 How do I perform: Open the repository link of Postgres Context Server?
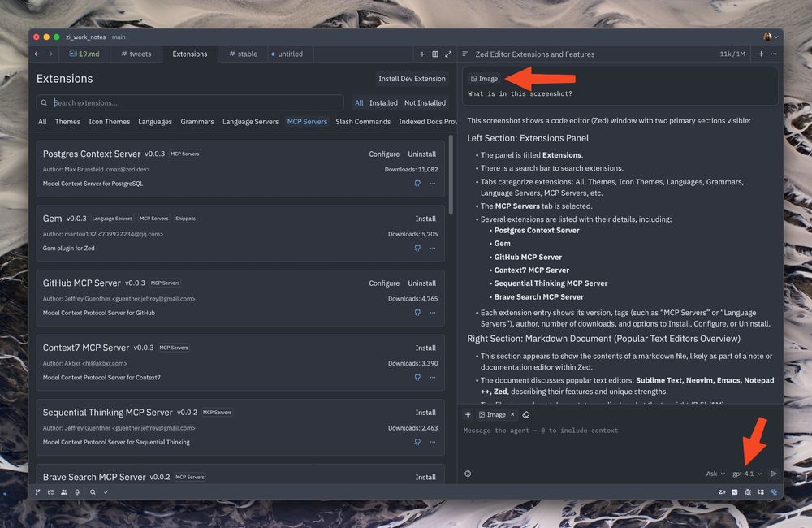point(417,184)
